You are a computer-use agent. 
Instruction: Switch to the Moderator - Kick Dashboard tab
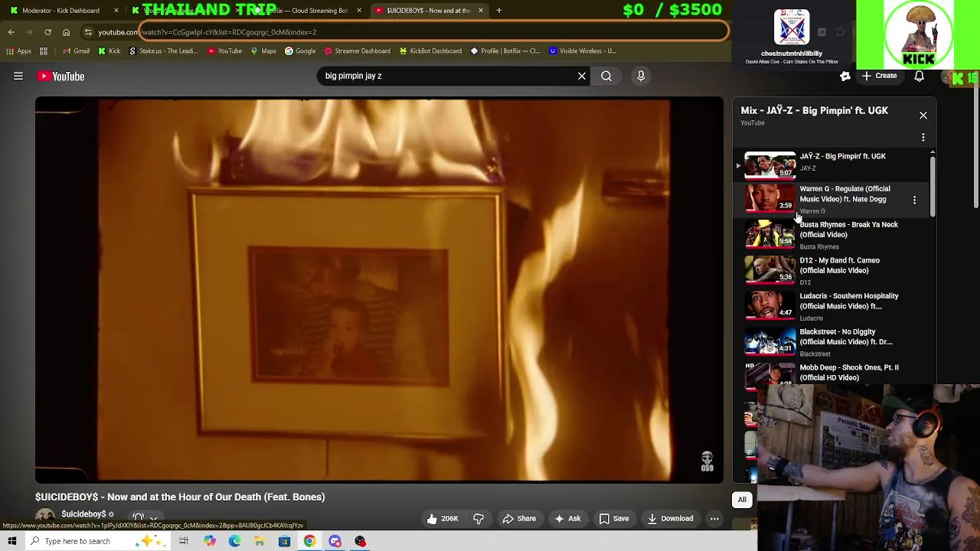pyautogui.click(x=61, y=11)
